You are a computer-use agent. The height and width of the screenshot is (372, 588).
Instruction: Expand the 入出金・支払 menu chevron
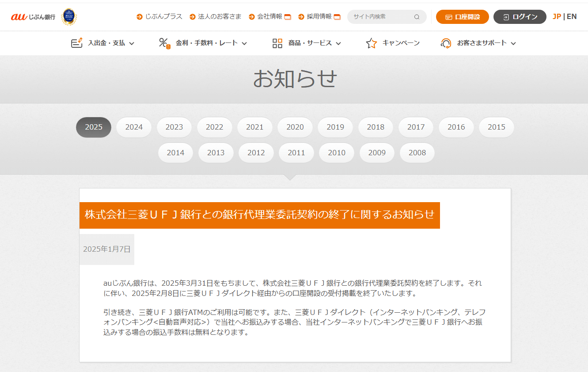(x=132, y=43)
